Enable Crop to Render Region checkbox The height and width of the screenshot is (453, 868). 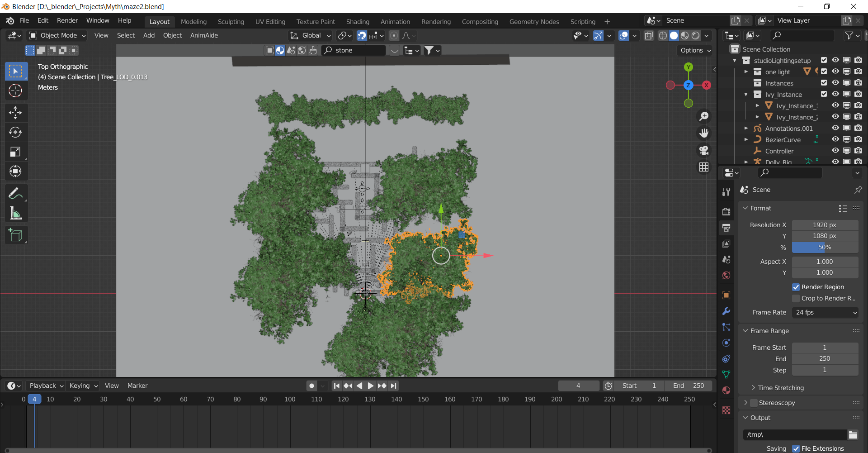[x=796, y=298]
